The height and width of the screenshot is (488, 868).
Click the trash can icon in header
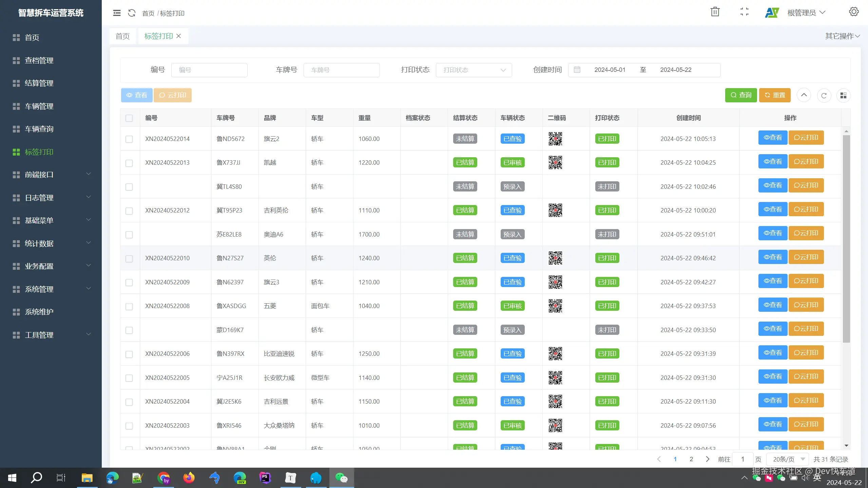click(715, 12)
